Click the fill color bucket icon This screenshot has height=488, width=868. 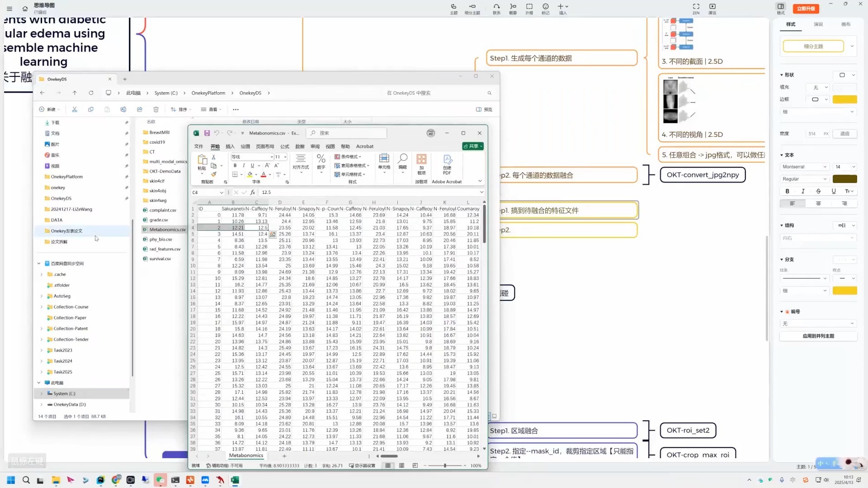(250, 174)
